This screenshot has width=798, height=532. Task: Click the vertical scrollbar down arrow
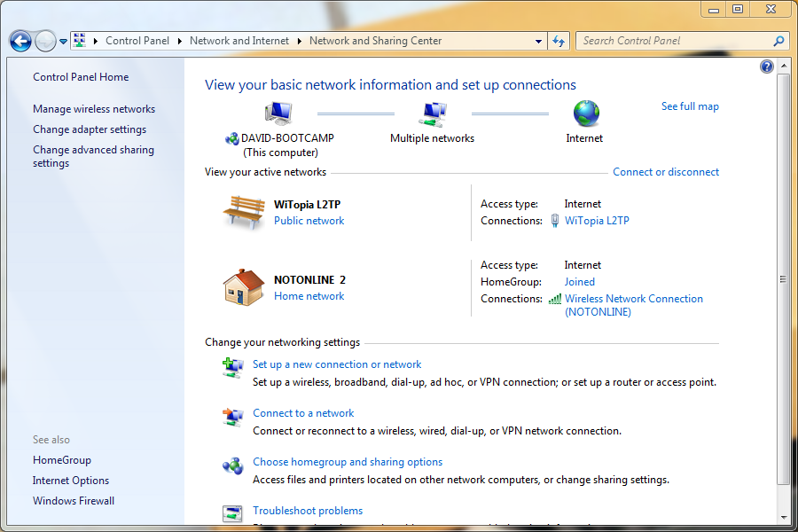click(x=782, y=517)
